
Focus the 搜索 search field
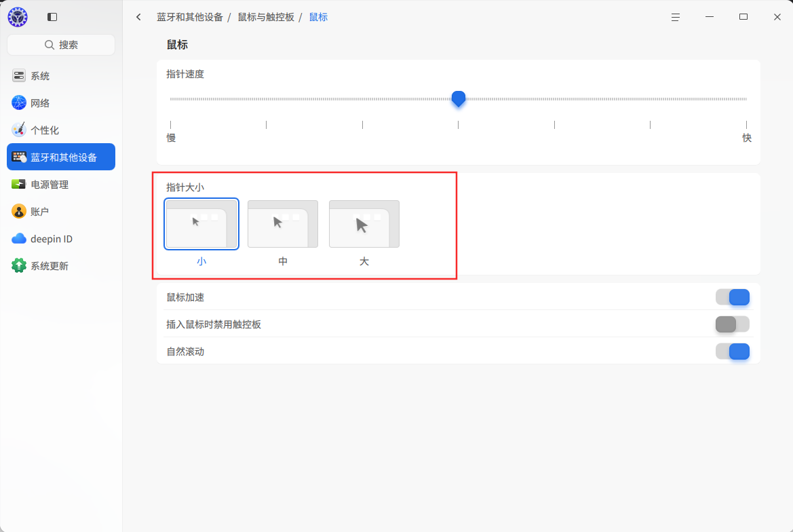[x=61, y=45]
